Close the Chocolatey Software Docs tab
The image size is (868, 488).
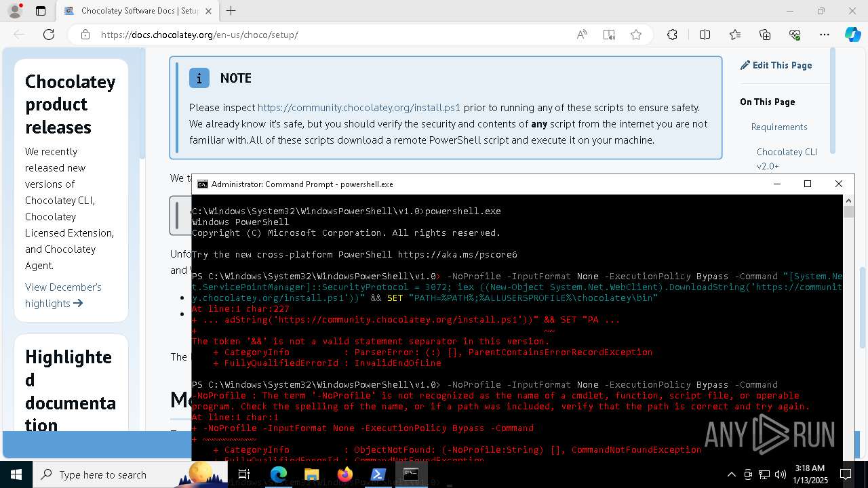coord(208,11)
